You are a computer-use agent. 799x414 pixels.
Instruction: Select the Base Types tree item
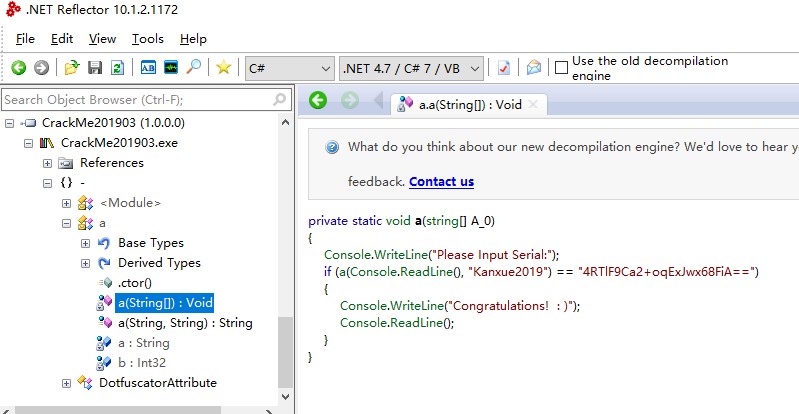[x=151, y=243]
